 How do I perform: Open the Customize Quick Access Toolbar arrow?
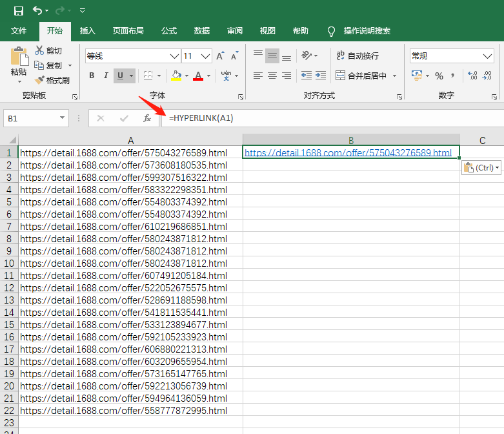coord(83,11)
